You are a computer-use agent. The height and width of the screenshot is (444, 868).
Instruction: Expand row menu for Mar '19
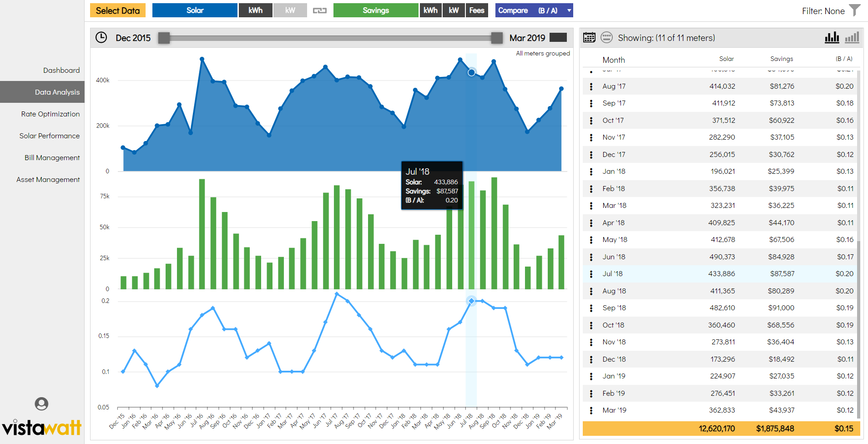coord(591,410)
